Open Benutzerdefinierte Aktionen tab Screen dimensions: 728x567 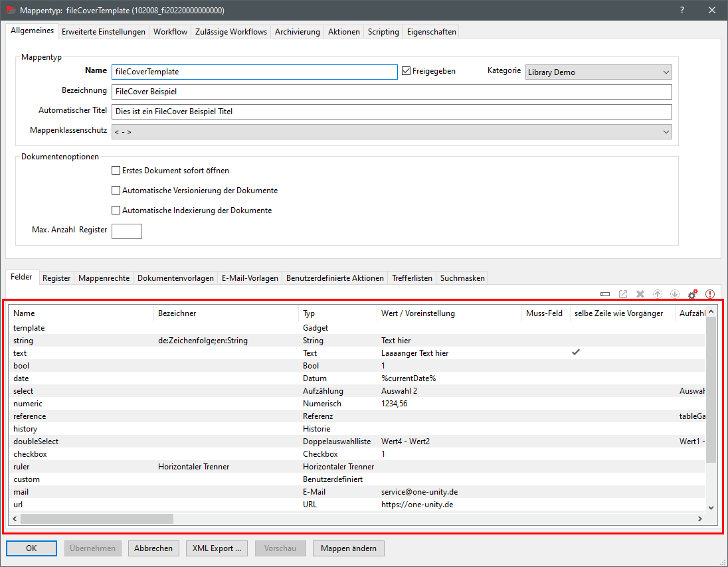335,278
